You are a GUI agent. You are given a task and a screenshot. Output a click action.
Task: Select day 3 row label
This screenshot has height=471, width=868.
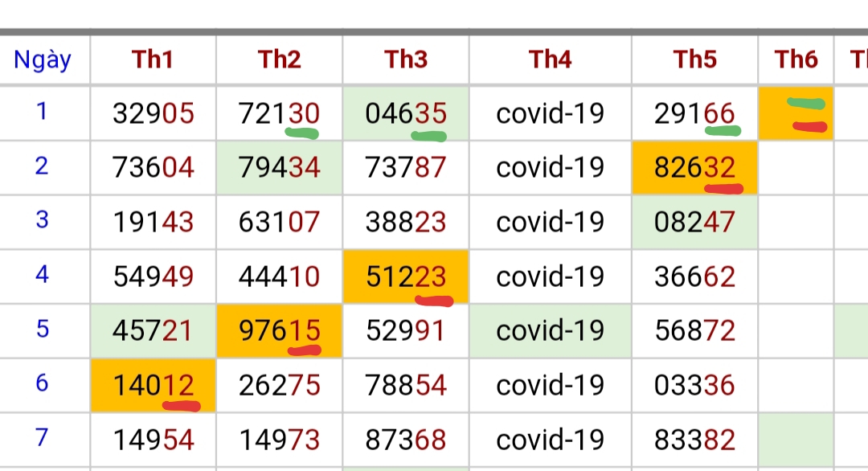[x=42, y=219]
